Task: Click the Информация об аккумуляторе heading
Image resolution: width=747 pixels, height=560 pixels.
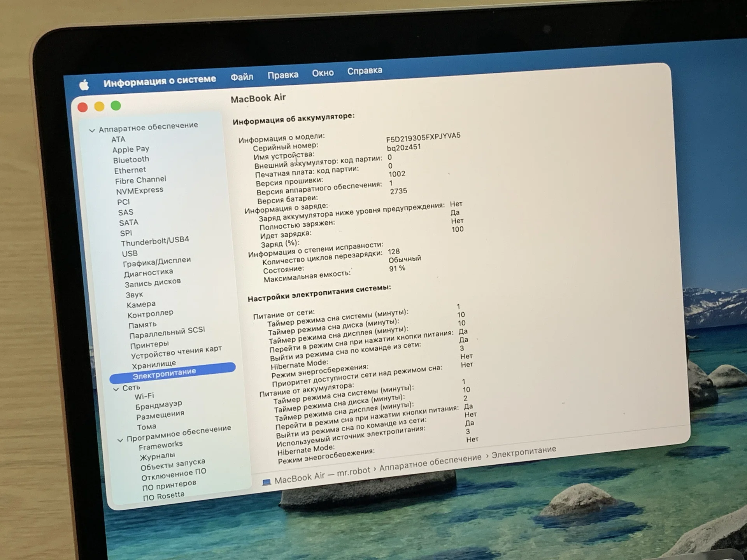Action: [294, 119]
